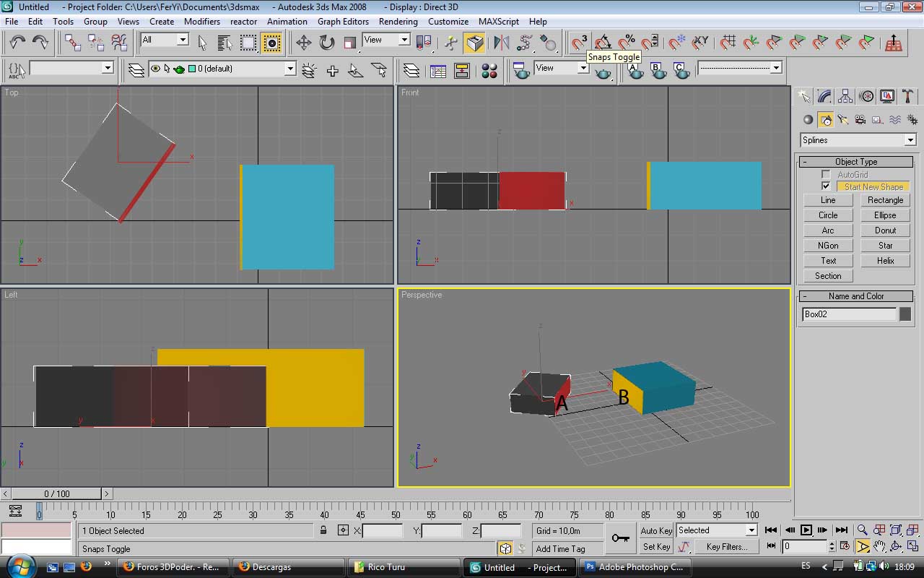Toggle the snaps use axis constraints XY button
Viewport: 924px width, 578px height.
[x=699, y=43]
